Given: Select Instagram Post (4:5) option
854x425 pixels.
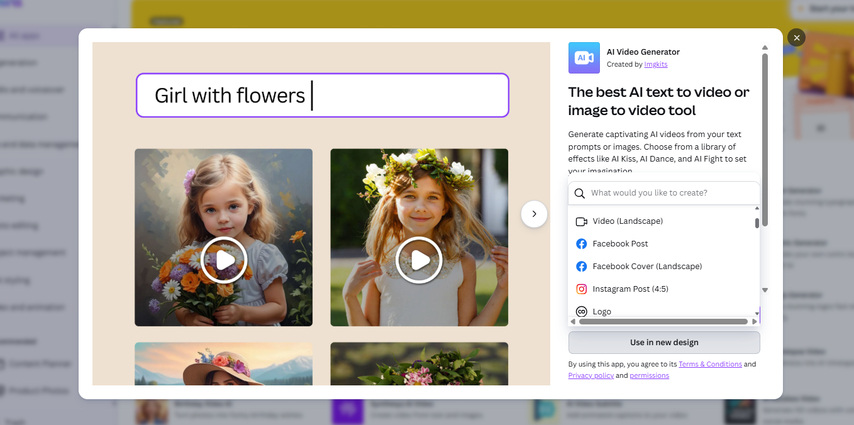Looking at the screenshot, I should [x=661, y=289].
